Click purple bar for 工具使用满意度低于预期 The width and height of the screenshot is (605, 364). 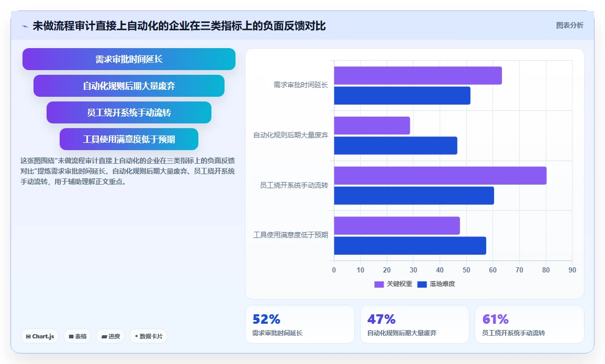(397, 225)
